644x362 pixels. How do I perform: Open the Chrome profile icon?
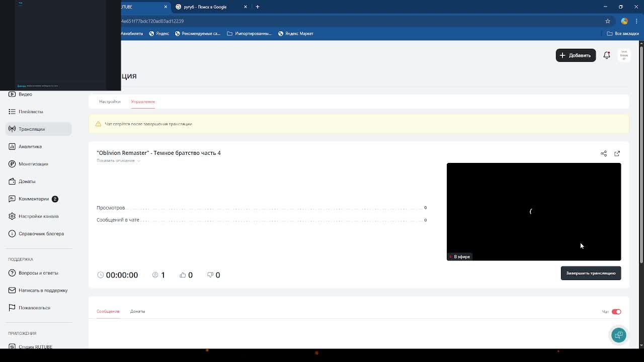624,21
